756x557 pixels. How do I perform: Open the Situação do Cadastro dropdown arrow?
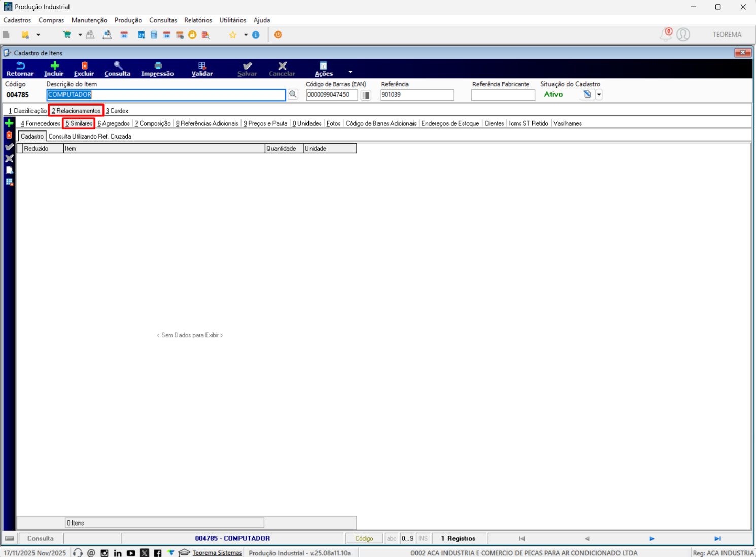click(x=599, y=94)
